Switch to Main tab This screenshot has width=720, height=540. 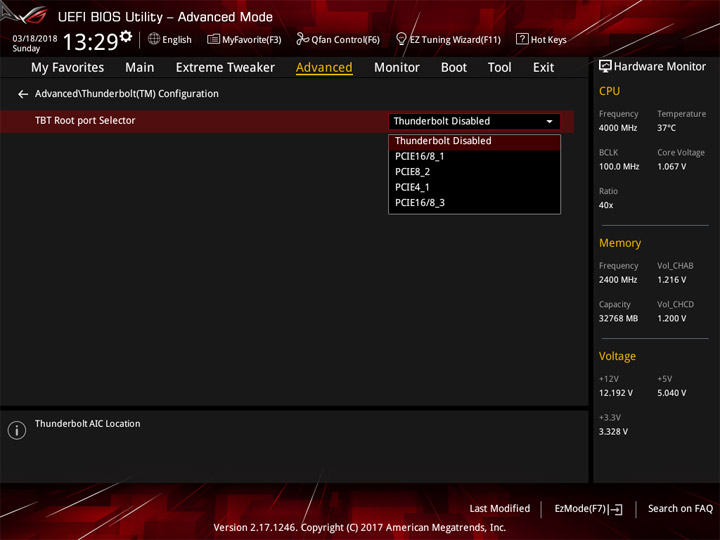pos(140,68)
